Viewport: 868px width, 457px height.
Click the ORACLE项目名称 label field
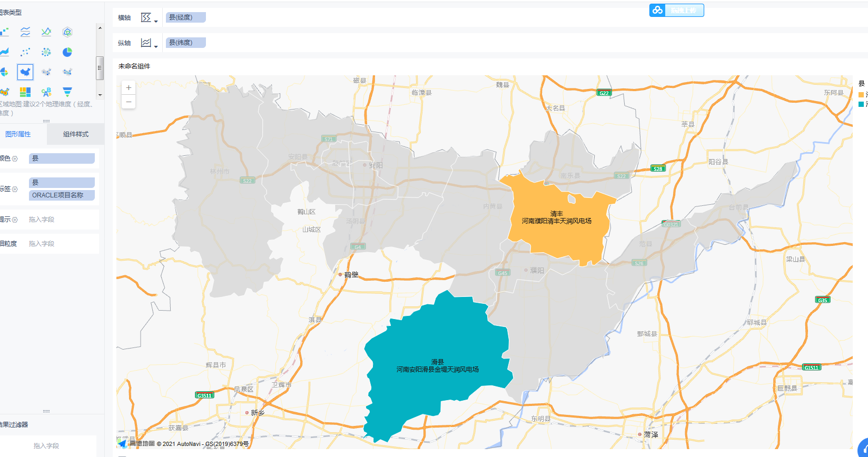click(x=62, y=195)
